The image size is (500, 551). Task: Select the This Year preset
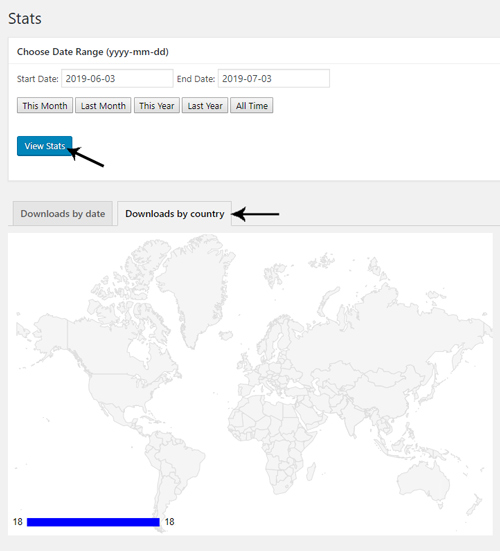coord(157,105)
